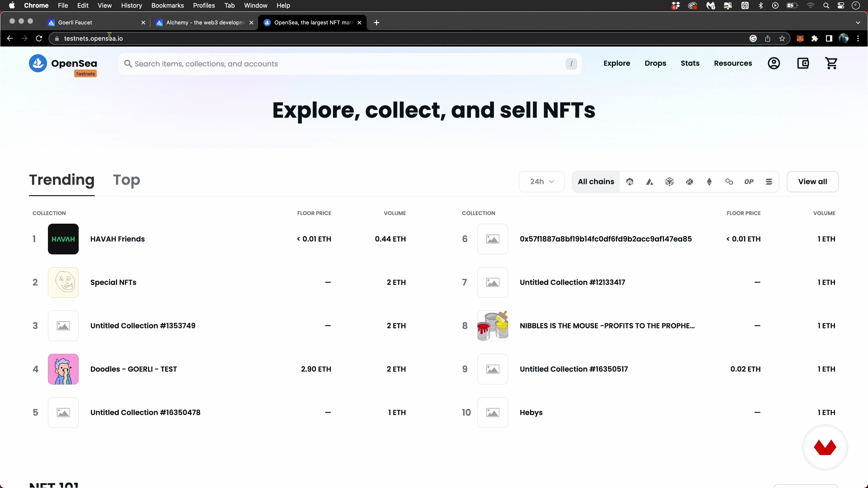Expand the Chrome tab search chevron
Image resolution: width=868 pixels, height=488 pixels.
(x=858, y=23)
